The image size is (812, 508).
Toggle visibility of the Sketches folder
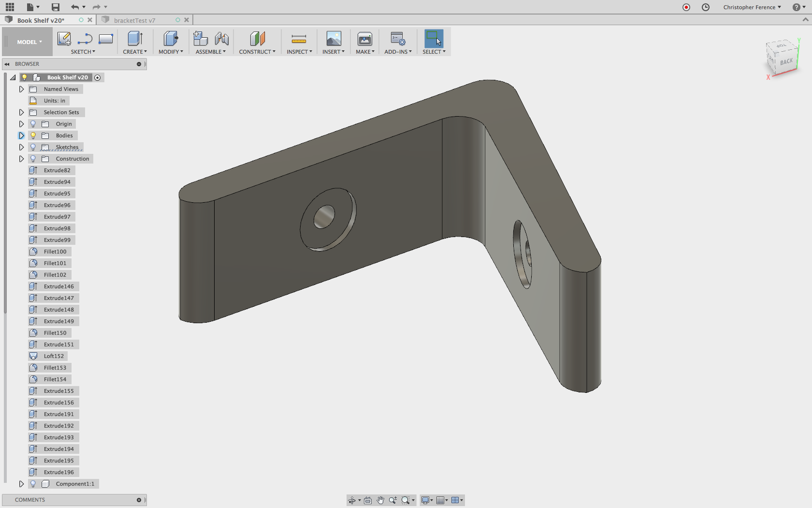click(33, 147)
